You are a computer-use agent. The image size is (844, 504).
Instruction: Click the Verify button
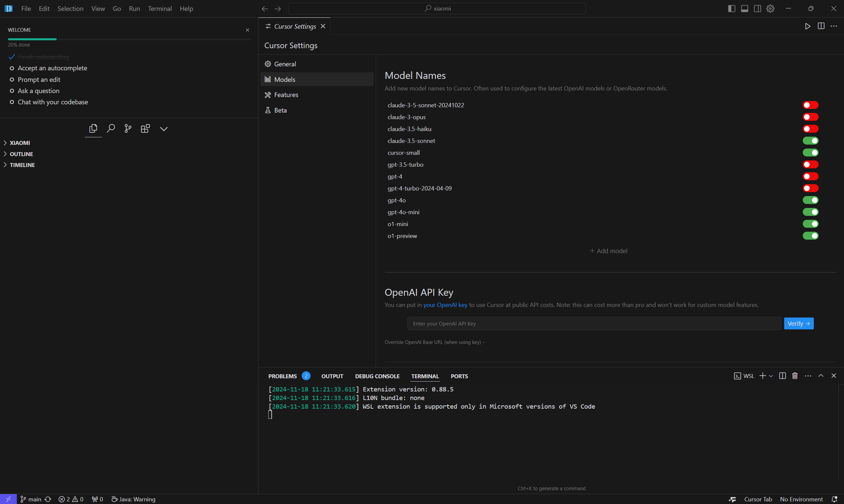(798, 324)
